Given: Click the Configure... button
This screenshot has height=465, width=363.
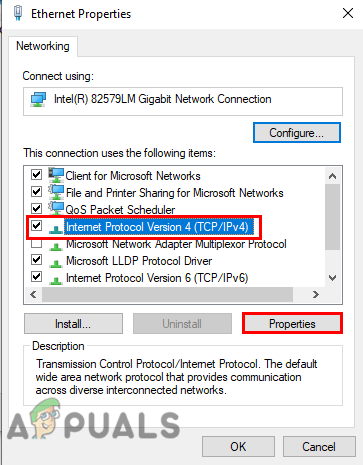Looking at the screenshot, I should pyautogui.click(x=297, y=133).
